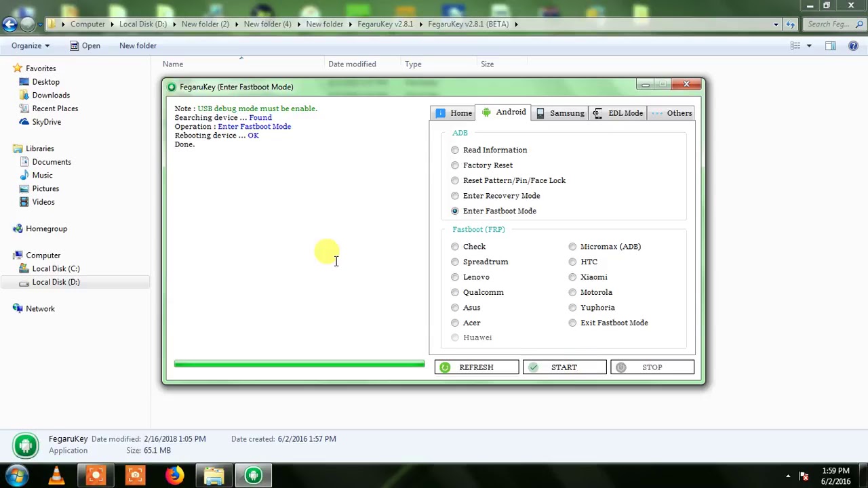Click the Explorer forward arrow
Screen dimensions: 868x488
(x=27, y=24)
